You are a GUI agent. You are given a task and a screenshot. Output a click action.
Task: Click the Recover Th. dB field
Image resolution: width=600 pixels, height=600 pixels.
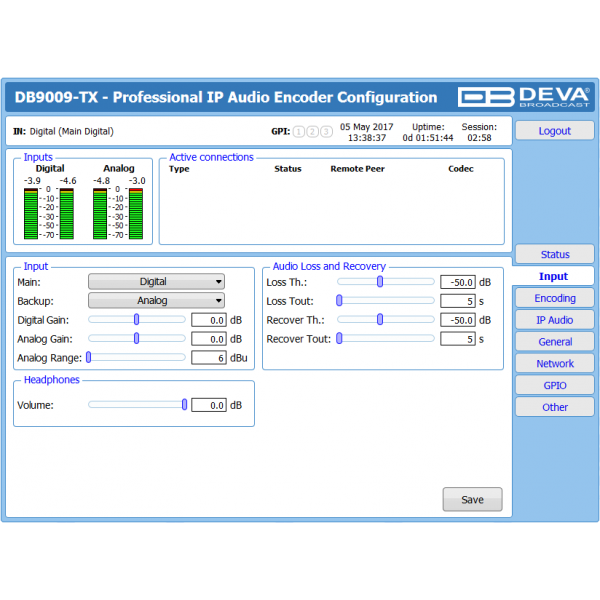(x=458, y=320)
